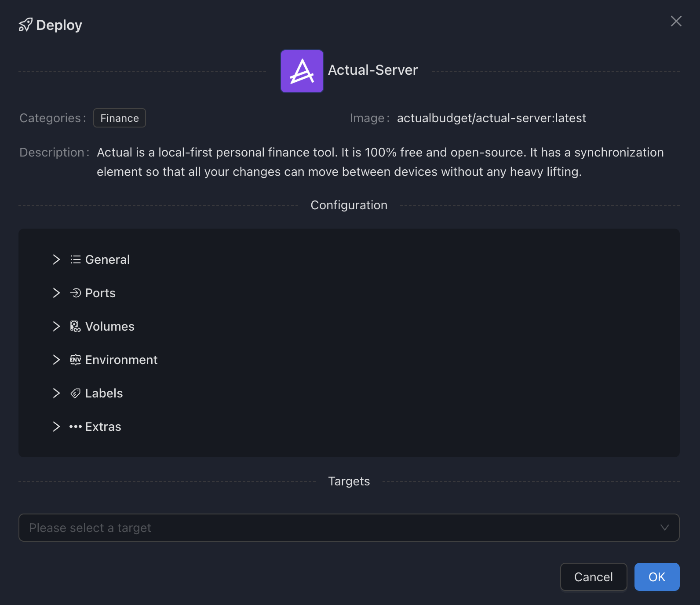Screen dimensions: 700x605
Task: Click the 'Categories:' label
Action: [x=53, y=118]
